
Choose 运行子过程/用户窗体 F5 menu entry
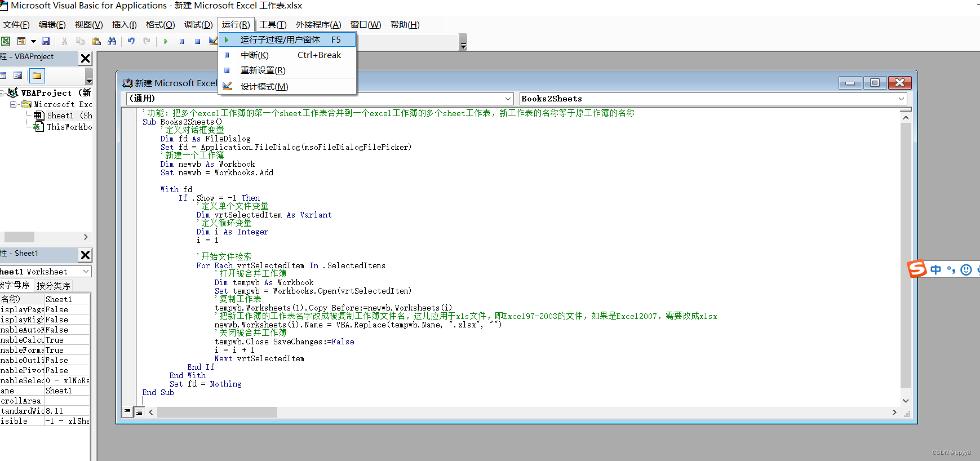(x=287, y=40)
